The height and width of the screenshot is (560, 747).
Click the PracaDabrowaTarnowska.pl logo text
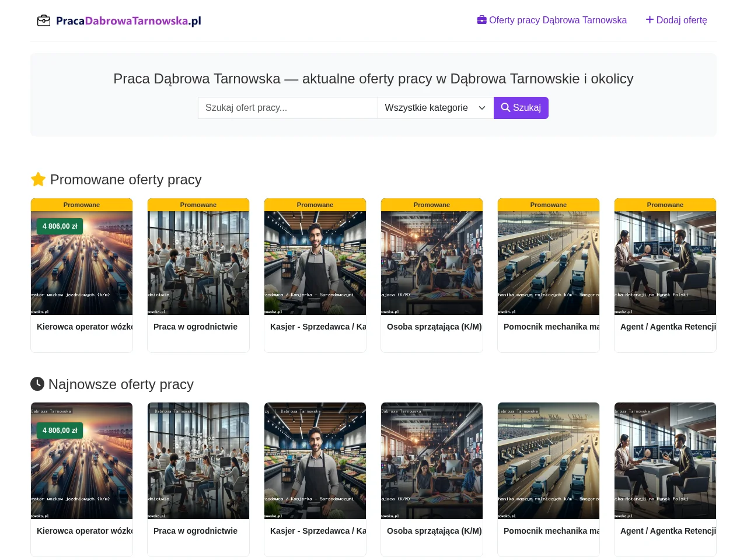[128, 21]
